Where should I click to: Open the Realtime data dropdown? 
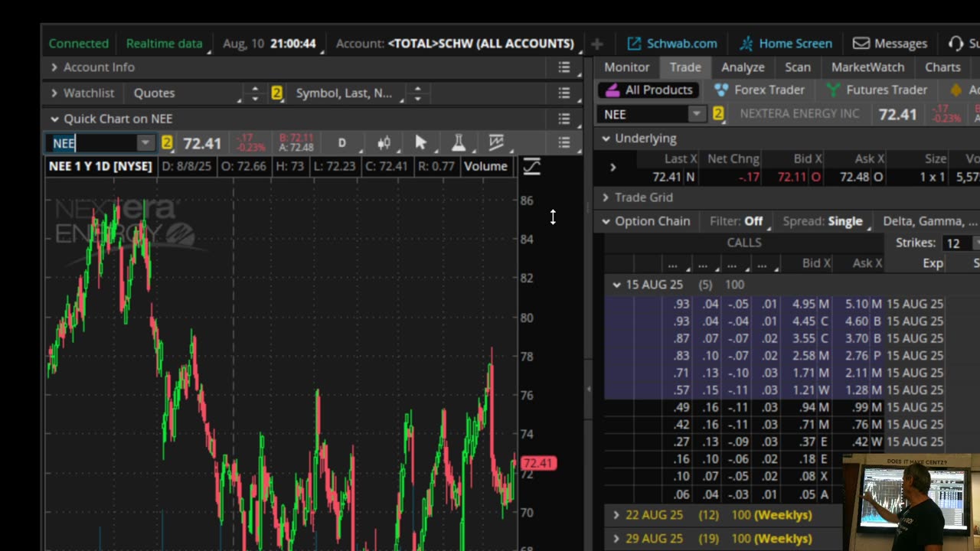168,44
